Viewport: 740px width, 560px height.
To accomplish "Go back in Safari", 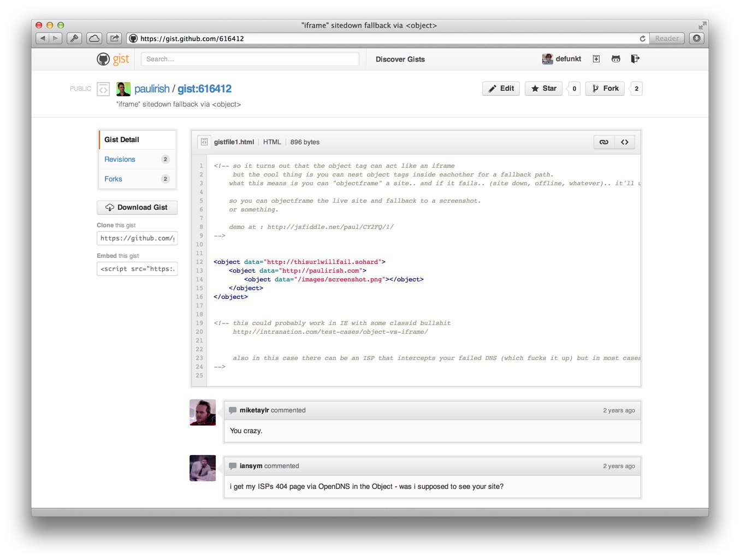I will pos(43,38).
